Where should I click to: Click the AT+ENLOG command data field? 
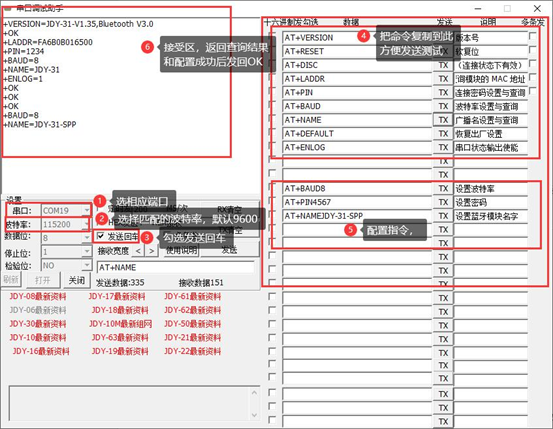(357, 147)
